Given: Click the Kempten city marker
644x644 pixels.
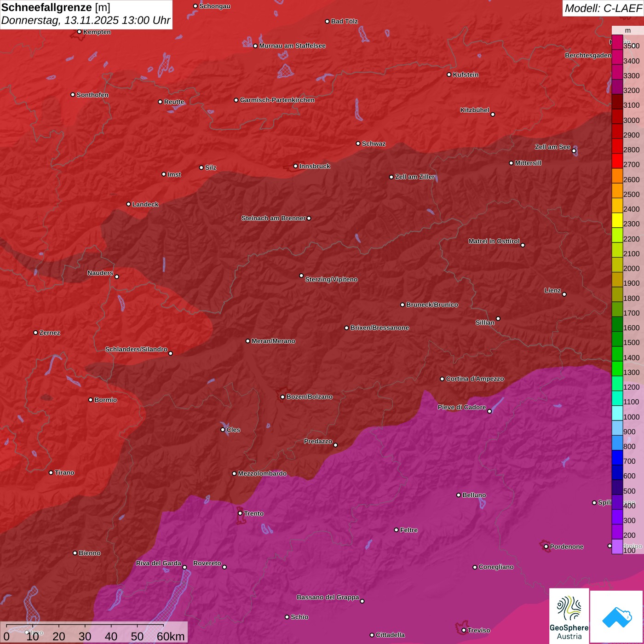Looking at the screenshot, I should [80, 32].
